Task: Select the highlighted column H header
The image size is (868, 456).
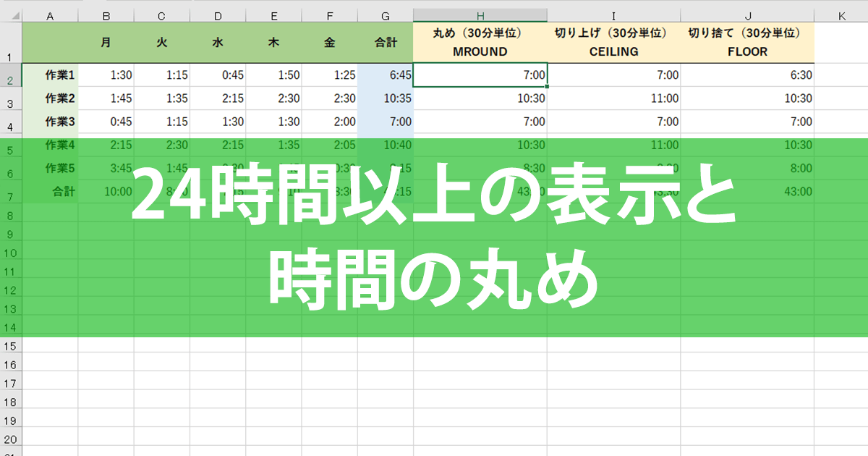Action: [x=480, y=15]
